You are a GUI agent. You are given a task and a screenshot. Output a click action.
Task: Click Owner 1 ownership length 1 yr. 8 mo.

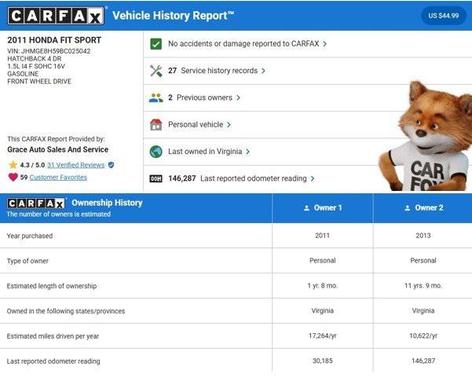(322, 286)
